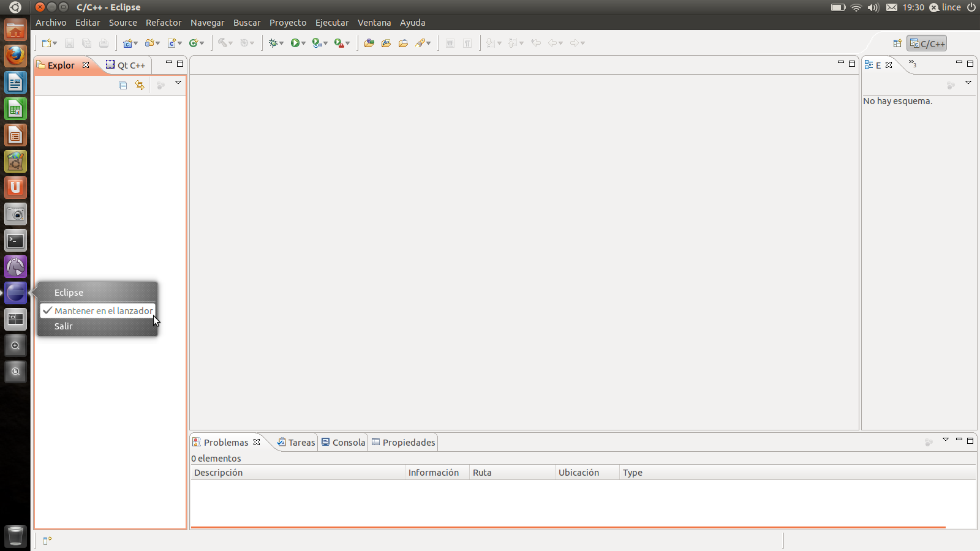Click the Open Task folder icon
The height and width of the screenshot is (551, 980).
[x=403, y=43]
